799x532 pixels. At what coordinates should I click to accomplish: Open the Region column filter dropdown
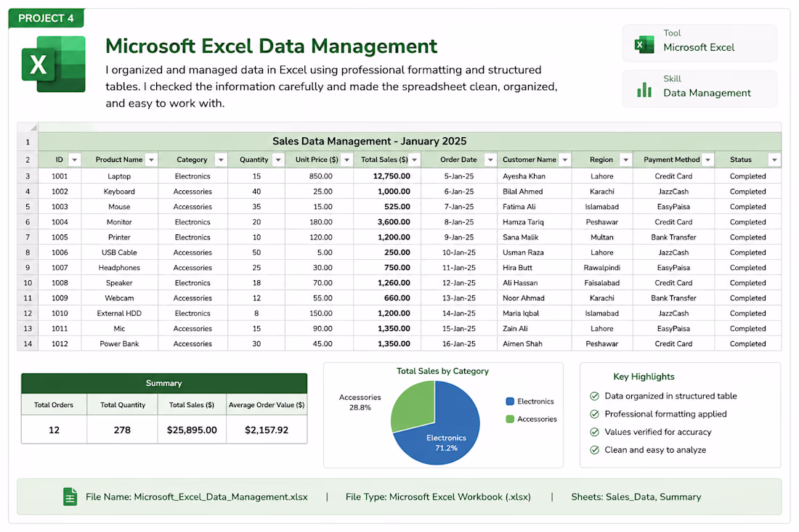(x=625, y=160)
